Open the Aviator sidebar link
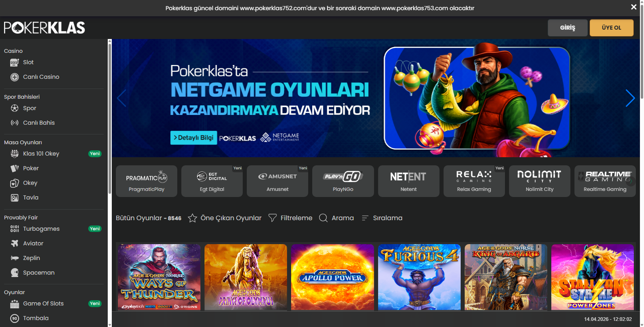This screenshot has height=327, width=644. pos(33,243)
